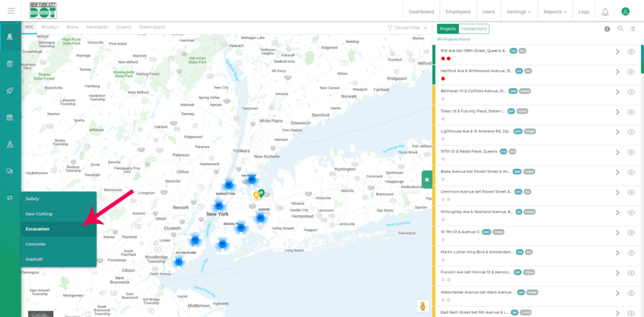The width and height of the screenshot is (644, 317).
Task: Toggle visibility eye for Token St project
Action: click(x=631, y=112)
